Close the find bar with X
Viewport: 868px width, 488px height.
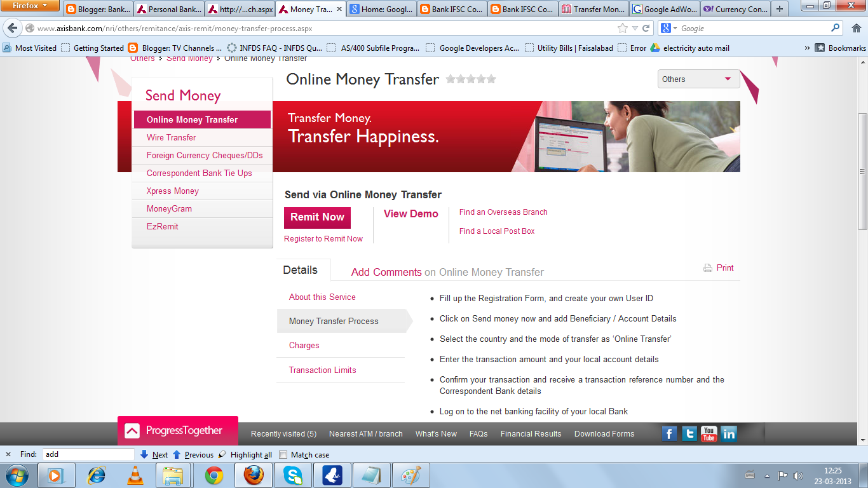[x=8, y=454]
